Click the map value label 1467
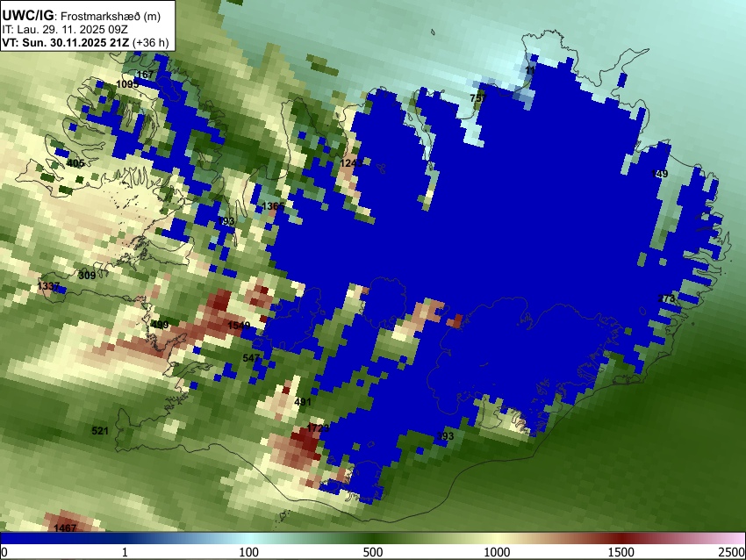The height and width of the screenshot is (560, 746). [x=65, y=528]
